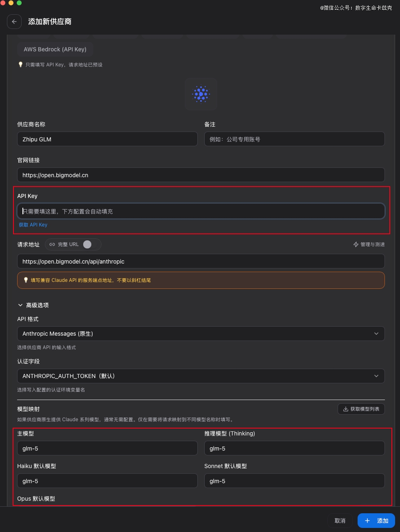This screenshot has height=532, width=400.
Task: Click the Sonnet 默认模型 input field
Action: (x=294, y=481)
